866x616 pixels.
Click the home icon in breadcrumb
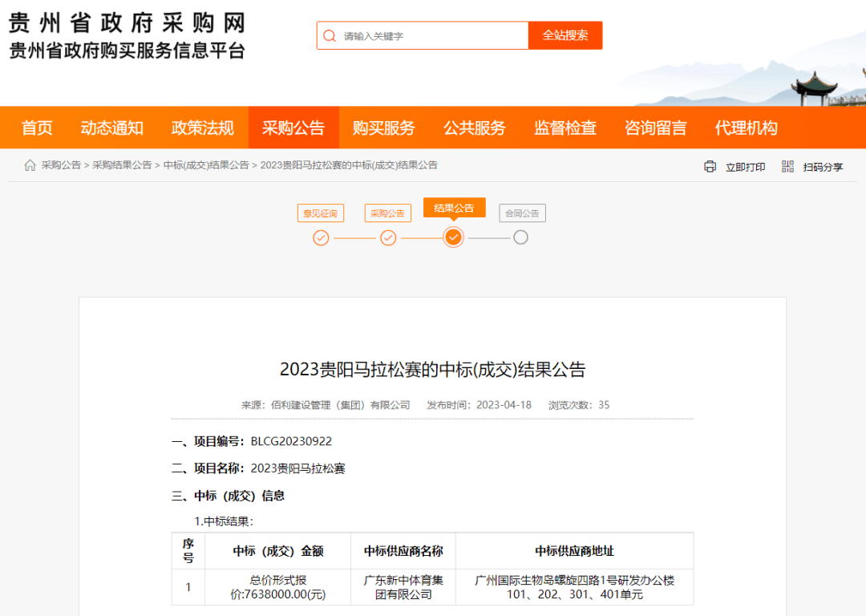pyautogui.click(x=30, y=165)
